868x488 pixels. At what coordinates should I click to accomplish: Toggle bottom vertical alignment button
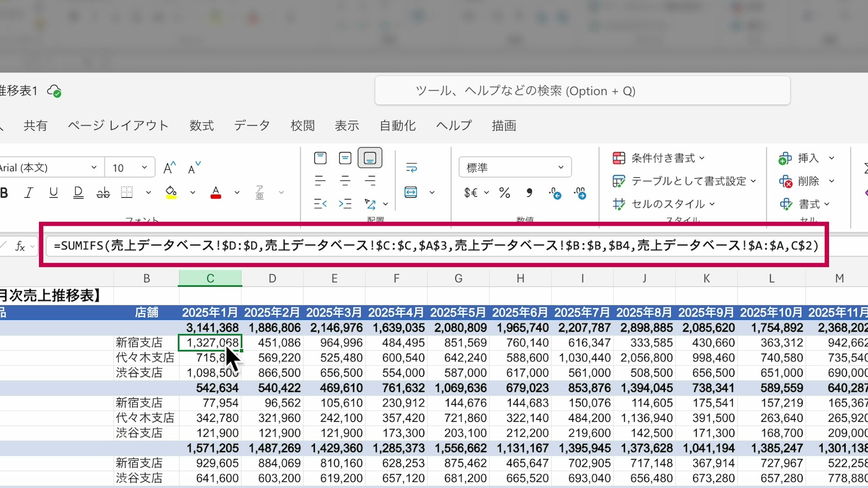tap(370, 158)
